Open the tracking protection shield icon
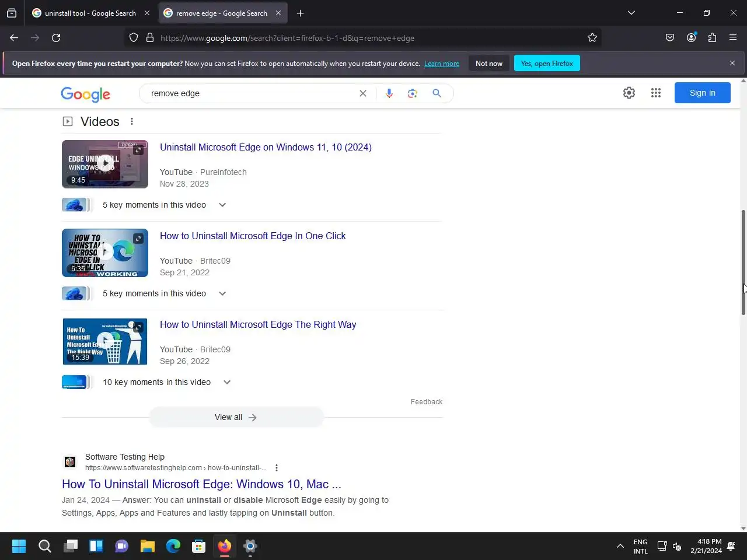Screen dimensions: 747x560 pos(134,38)
